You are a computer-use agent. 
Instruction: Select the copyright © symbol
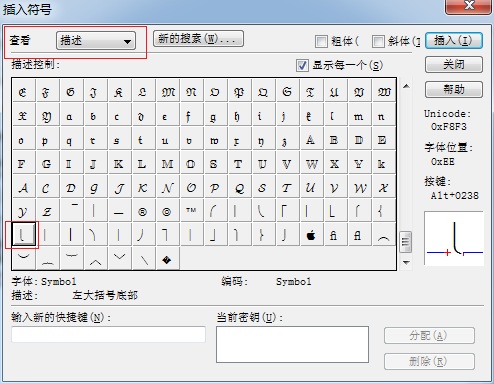click(x=167, y=212)
